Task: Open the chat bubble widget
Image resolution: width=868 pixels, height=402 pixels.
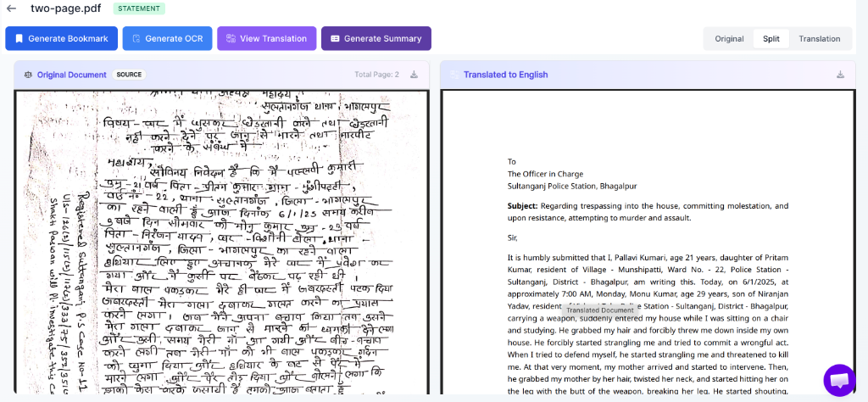Action: (x=840, y=381)
